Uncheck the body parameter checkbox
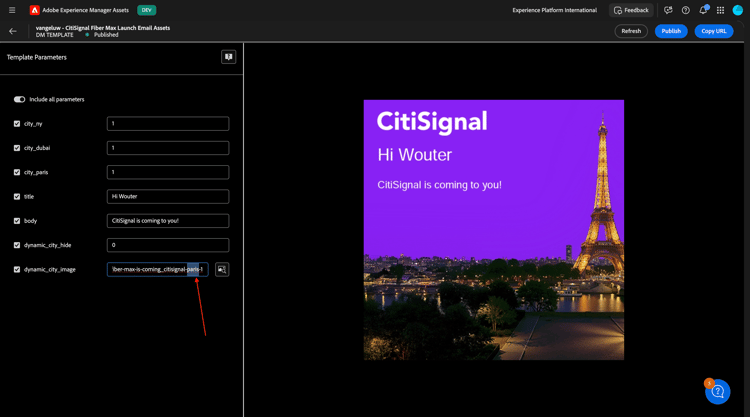Image resolution: width=750 pixels, height=417 pixels. (17, 221)
